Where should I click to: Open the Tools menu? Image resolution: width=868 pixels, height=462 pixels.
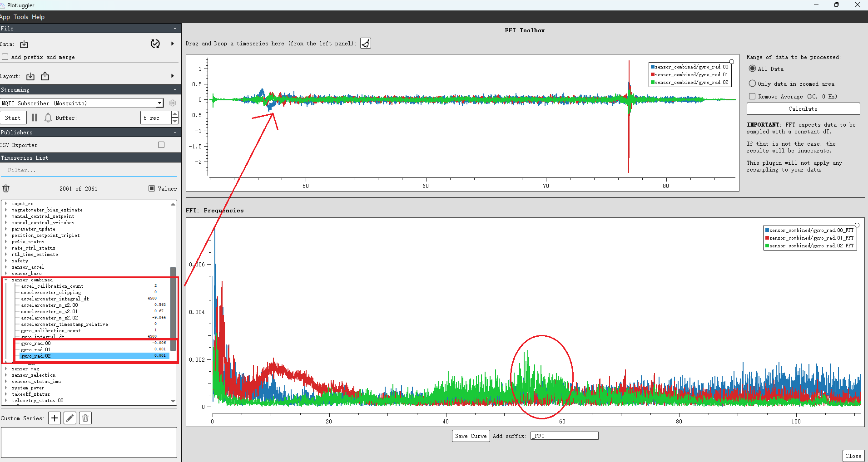pyautogui.click(x=20, y=17)
